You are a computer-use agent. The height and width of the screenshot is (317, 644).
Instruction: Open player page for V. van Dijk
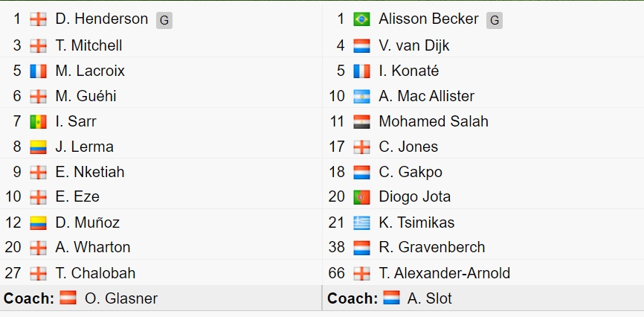click(414, 45)
